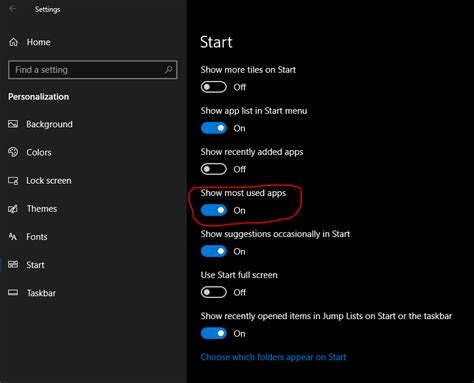The width and height of the screenshot is (474, 383).
Task: Click the Fonts icon
Action: pyautogui.click(x=13, y=237)
